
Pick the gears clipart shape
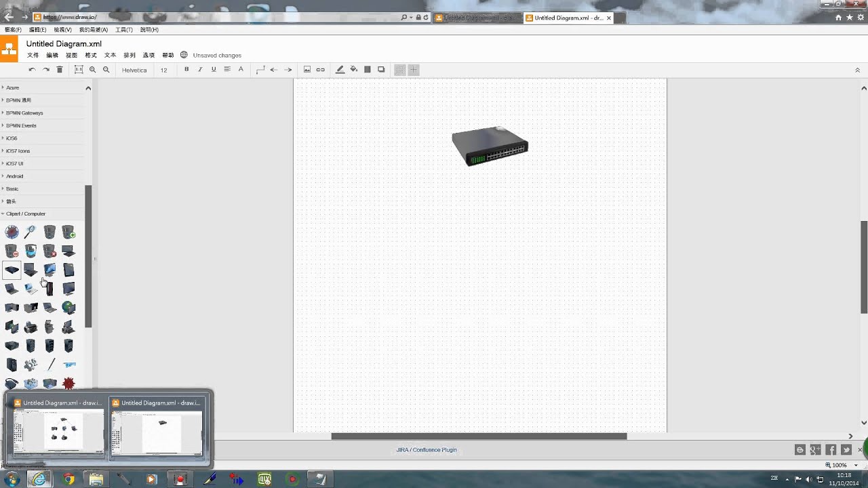[x=31, y=365]
